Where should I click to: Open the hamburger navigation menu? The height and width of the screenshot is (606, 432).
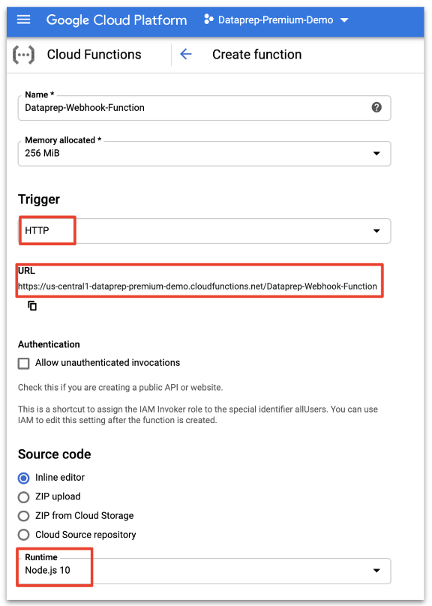[24, 20]
